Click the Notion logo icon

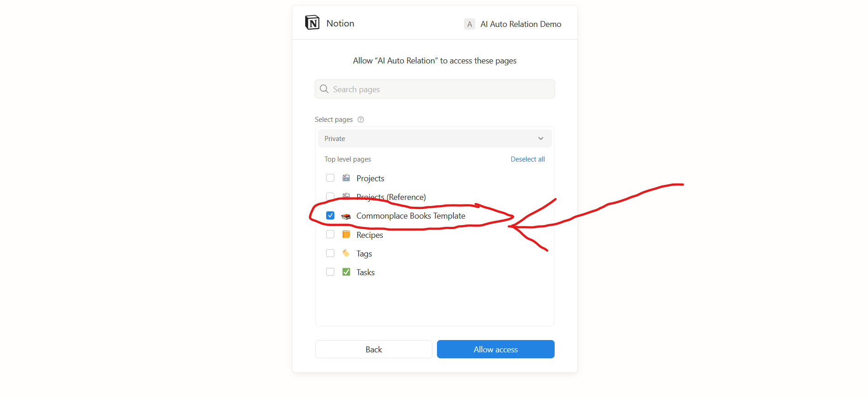312,22
